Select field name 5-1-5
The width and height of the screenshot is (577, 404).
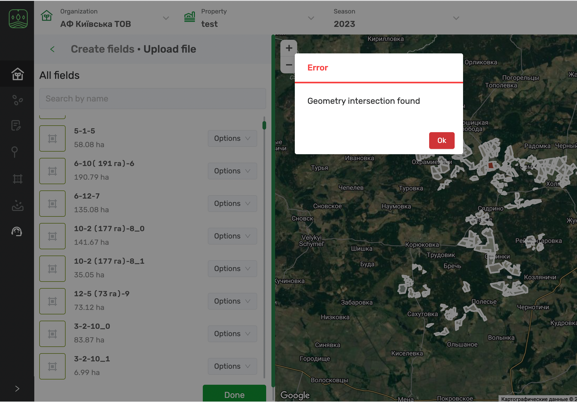click(85, 131)
